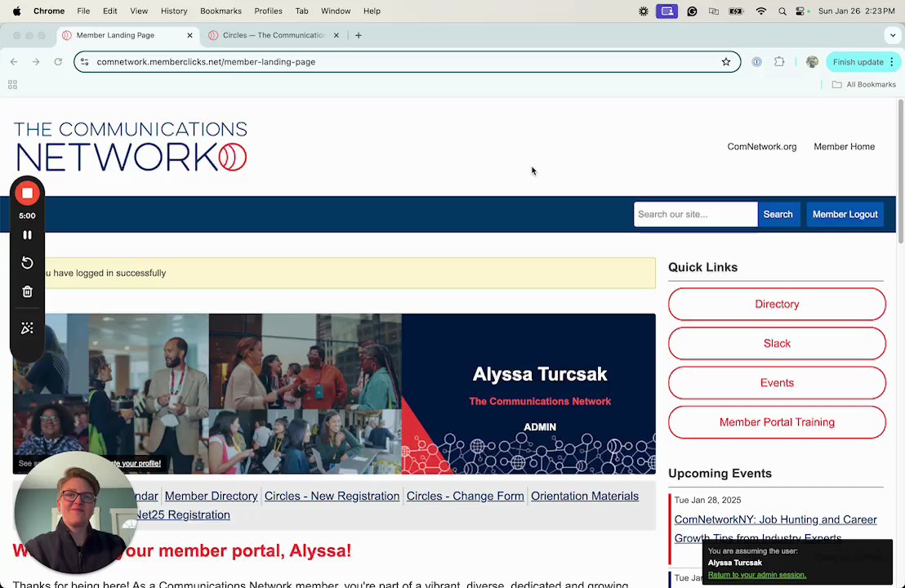Open the ComNetwork.org link
This screenshot has width=905, height=588.
pyautogui.click(x=762, y=146)
